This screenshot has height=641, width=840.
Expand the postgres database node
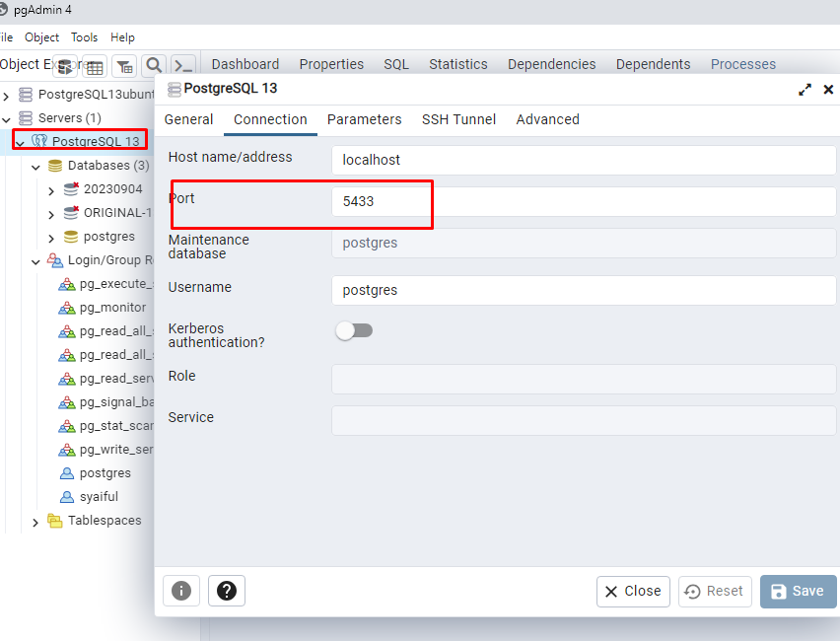pos(51,238)
